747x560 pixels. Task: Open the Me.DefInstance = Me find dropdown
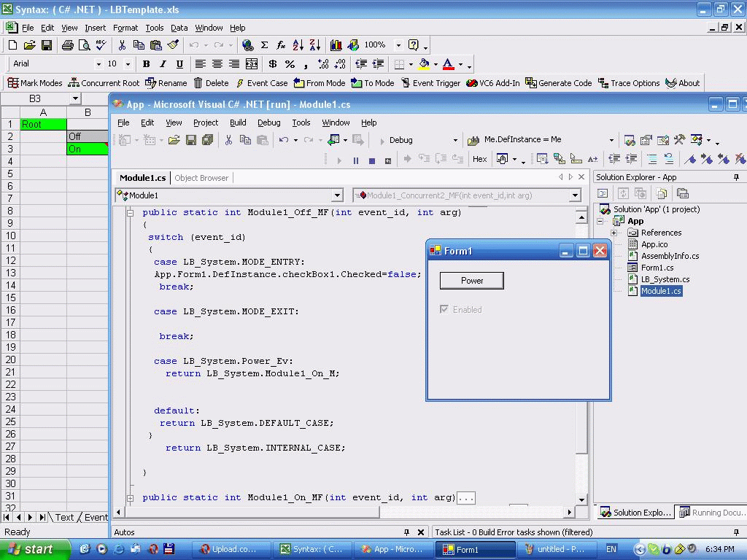611,140
